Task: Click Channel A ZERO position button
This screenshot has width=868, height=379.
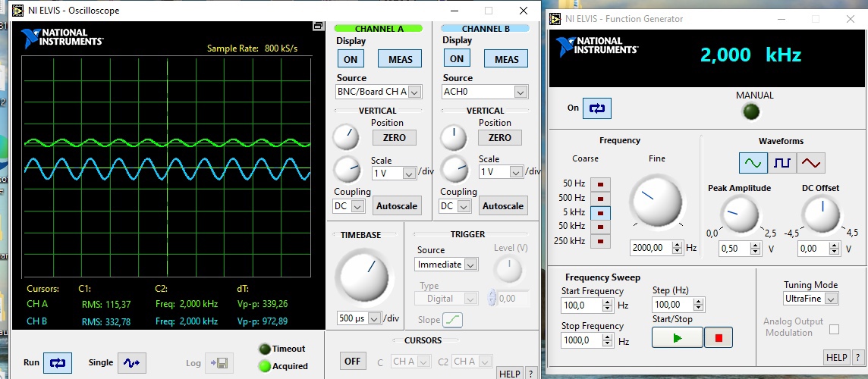Action: pyautogui.click(x=394, y=137)
